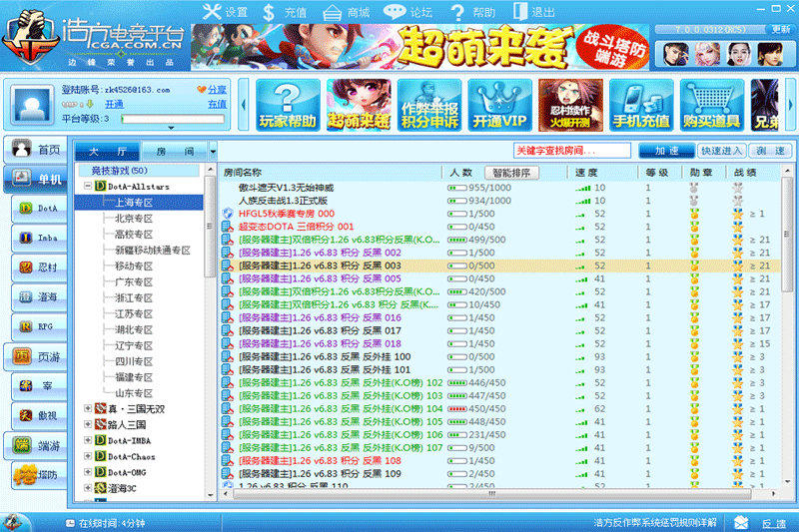Open the 玩家帮助 player help icon

click(287, 106)
